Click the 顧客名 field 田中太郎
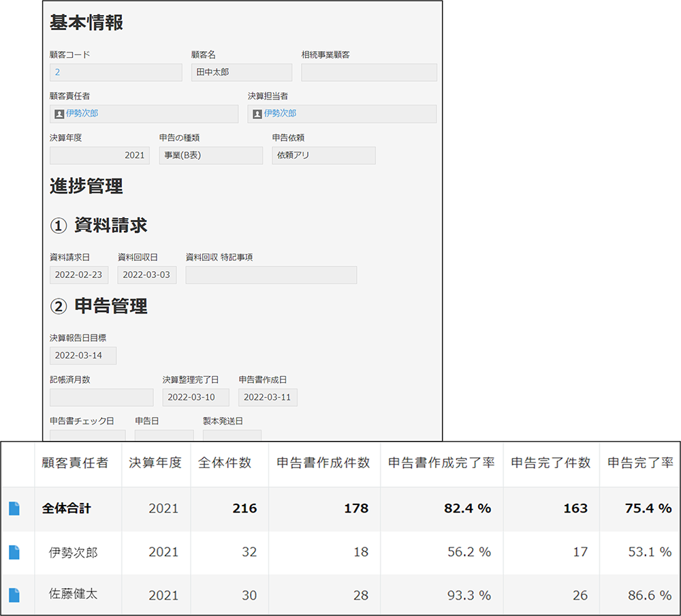 [x=242, y=73]
